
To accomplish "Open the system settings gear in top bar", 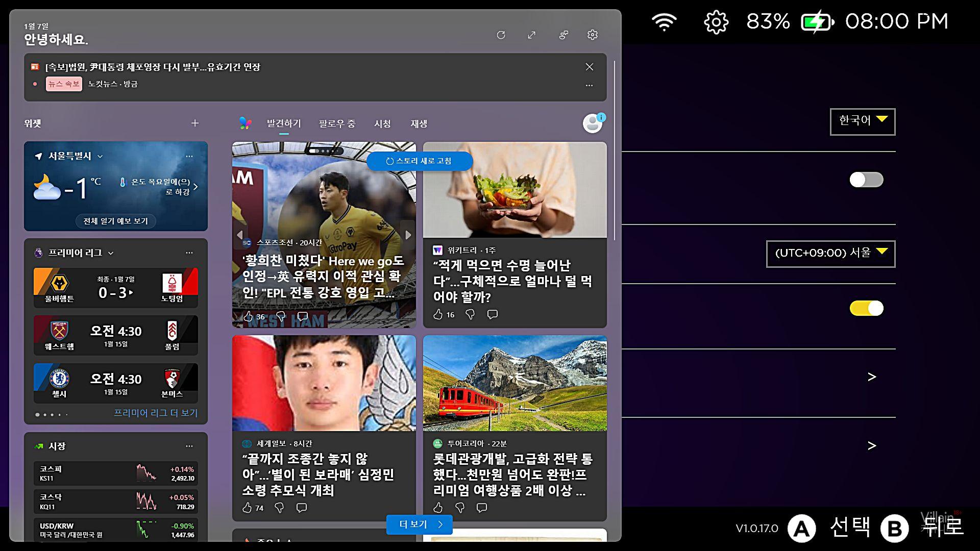I will click(716, 22).
